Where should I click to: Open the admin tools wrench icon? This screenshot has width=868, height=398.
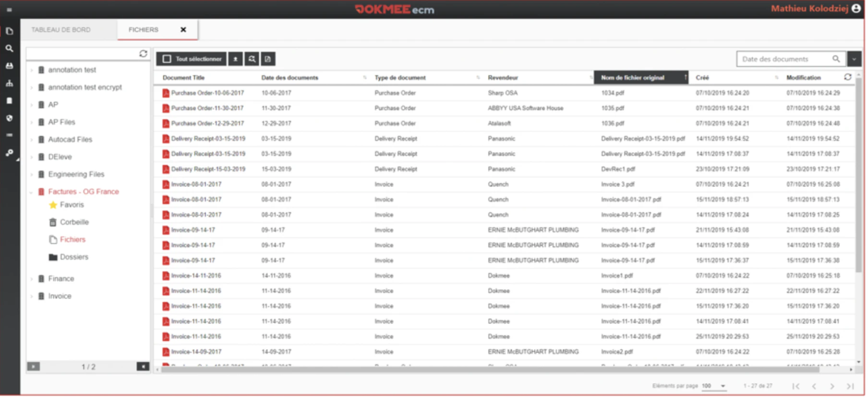pos(10,153)
